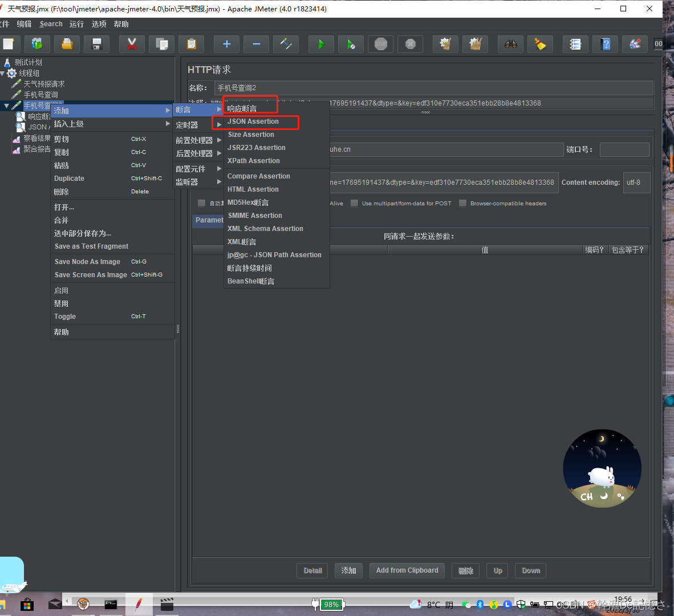Click the Up button

(x=498, y=570)
